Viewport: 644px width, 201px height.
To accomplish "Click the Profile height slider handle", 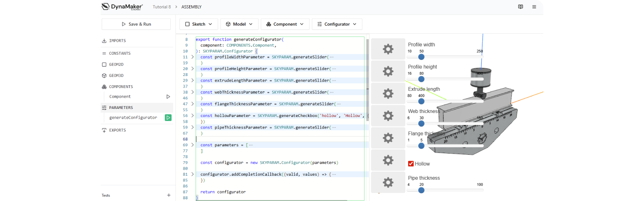I will pyautogui.click(x=421, y=79).
